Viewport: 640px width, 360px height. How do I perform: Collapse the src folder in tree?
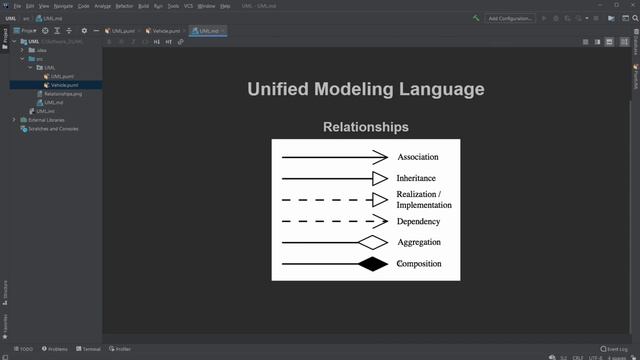[x=22, y=59]
